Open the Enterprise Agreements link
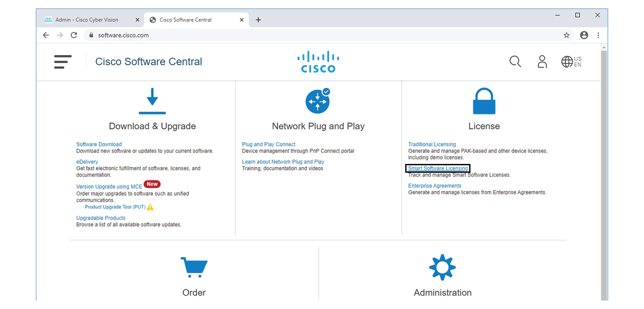The image size is (644, 309). pyautogui.click(x=435, y=186)
